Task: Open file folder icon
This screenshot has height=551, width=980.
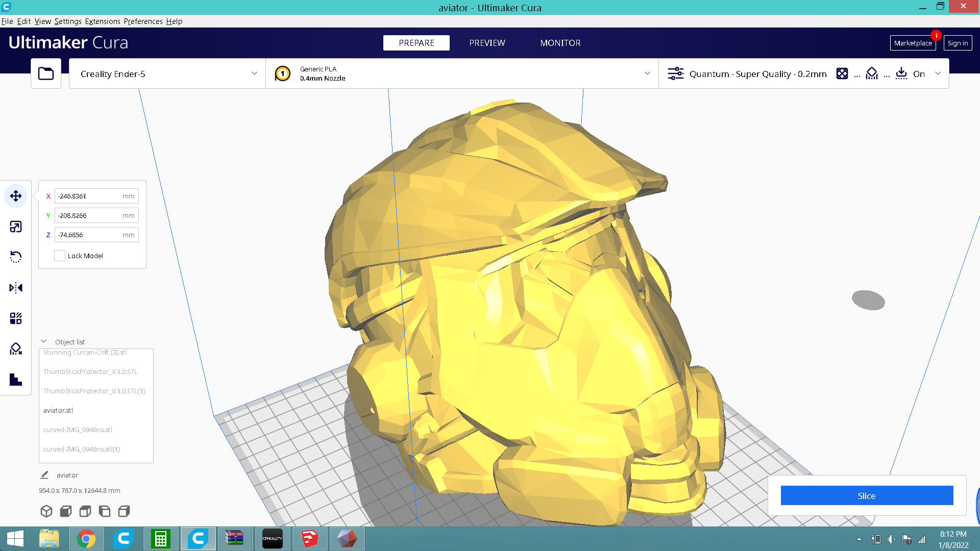Action: [x=46, y=73]
